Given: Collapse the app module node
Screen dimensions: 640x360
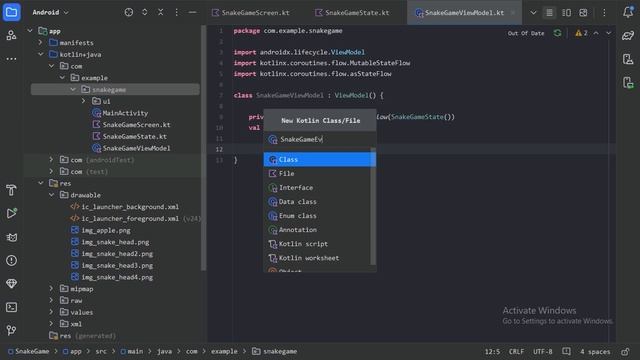Looking at the screenshot, I should [x=30, y=31].
